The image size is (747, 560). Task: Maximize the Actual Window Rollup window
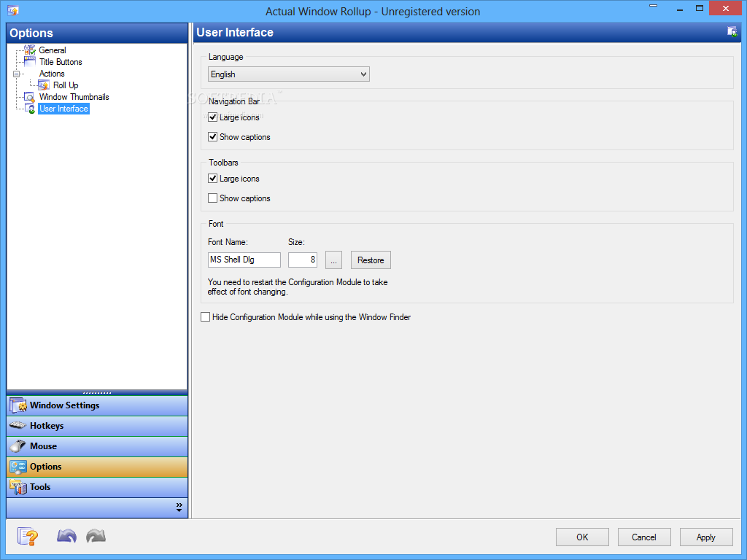coord(700,9)
